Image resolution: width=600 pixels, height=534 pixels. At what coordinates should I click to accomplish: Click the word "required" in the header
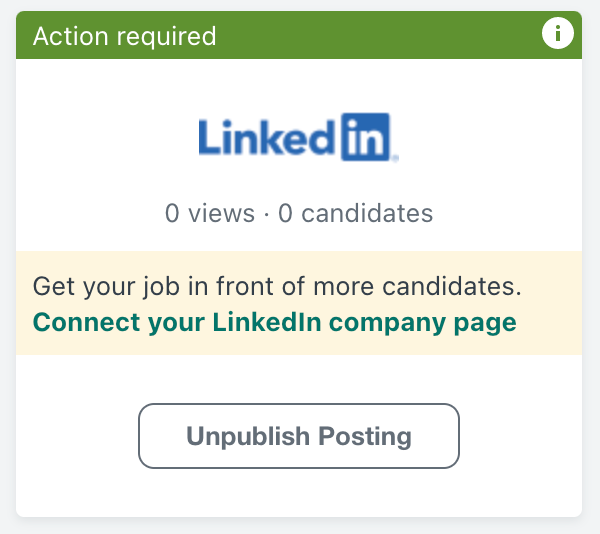pyautogui.click(x=166, y=37)
